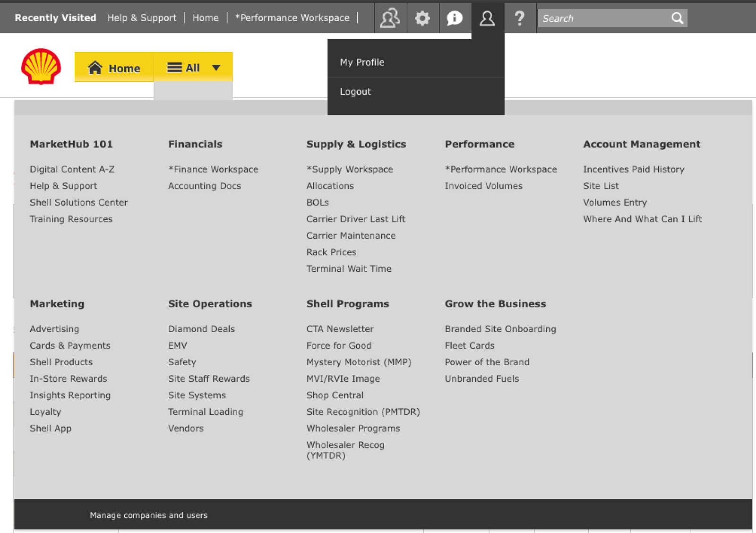Open Manage companies and users
This screenshot has width=756, height=533.
pos(148,515)
